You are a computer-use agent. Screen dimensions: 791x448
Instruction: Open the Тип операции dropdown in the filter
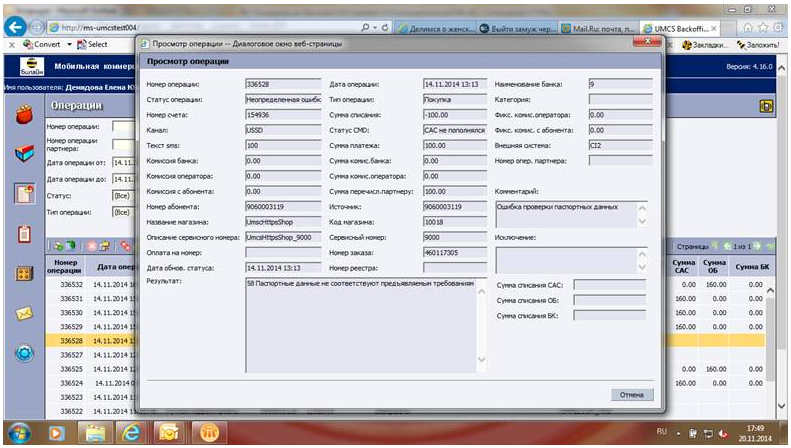click(x=124, y=212)
